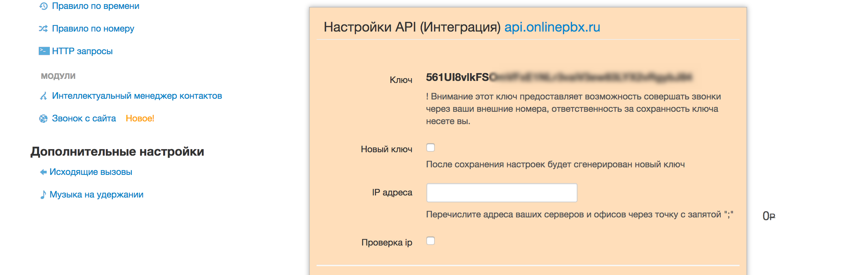
Task: Open Интеллектуальный менеджер контактов module
Action: point(137,96)
